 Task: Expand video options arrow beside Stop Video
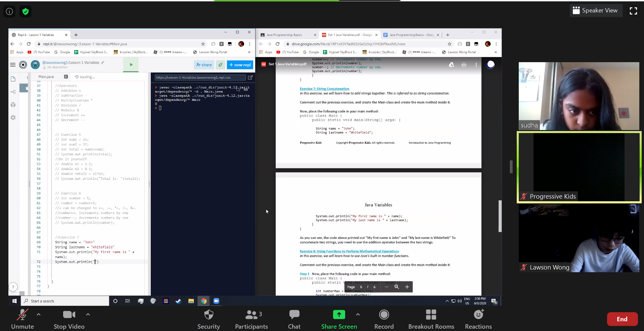tap(88, 315)
